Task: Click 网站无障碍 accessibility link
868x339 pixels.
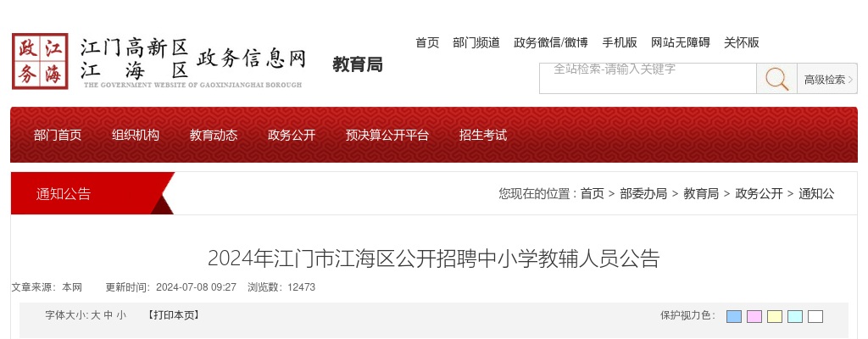Action: point(681,42)
